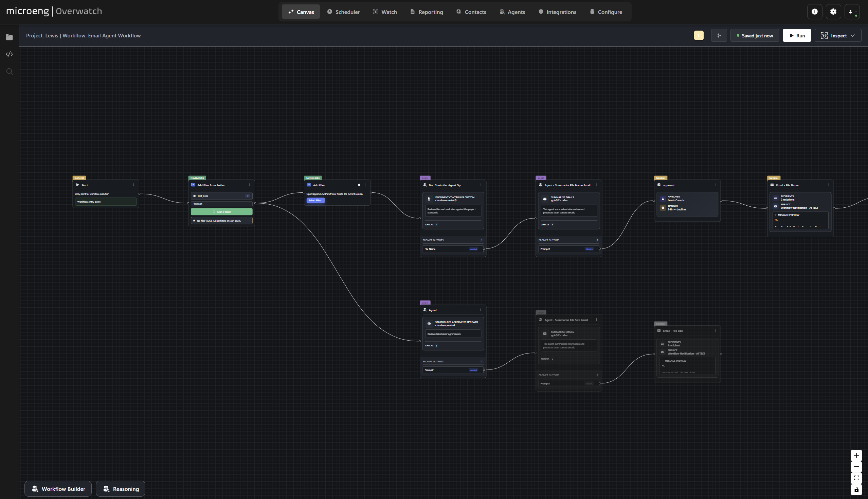This screenshot has height=499, width=868.
Task: Click the status dot on Add Files node
Action: pos(359,185)
